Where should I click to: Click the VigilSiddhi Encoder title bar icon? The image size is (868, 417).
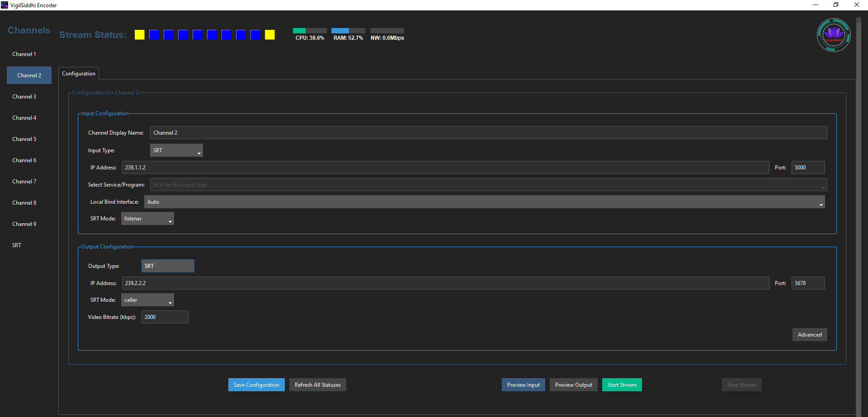click(x=5, y=5)
